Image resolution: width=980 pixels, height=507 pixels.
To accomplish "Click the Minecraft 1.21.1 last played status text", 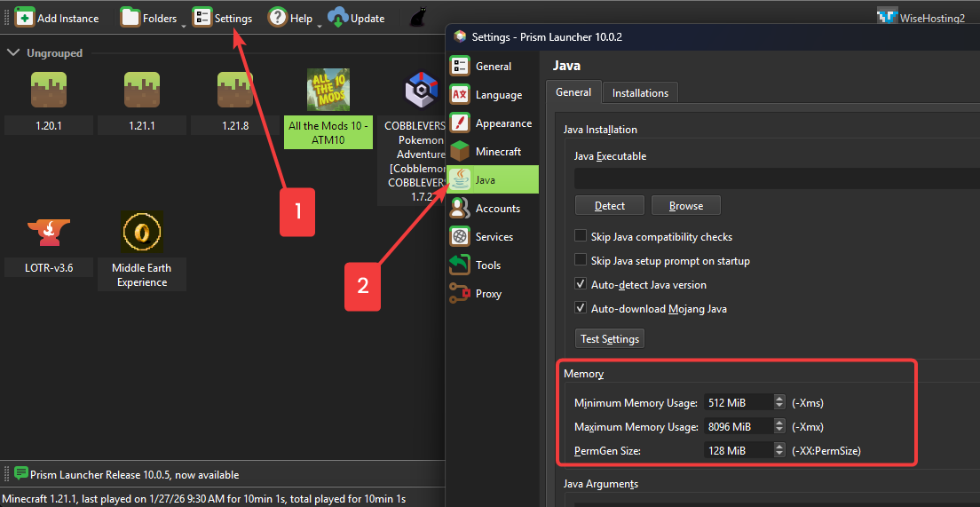I will click(x=204, y=499).
